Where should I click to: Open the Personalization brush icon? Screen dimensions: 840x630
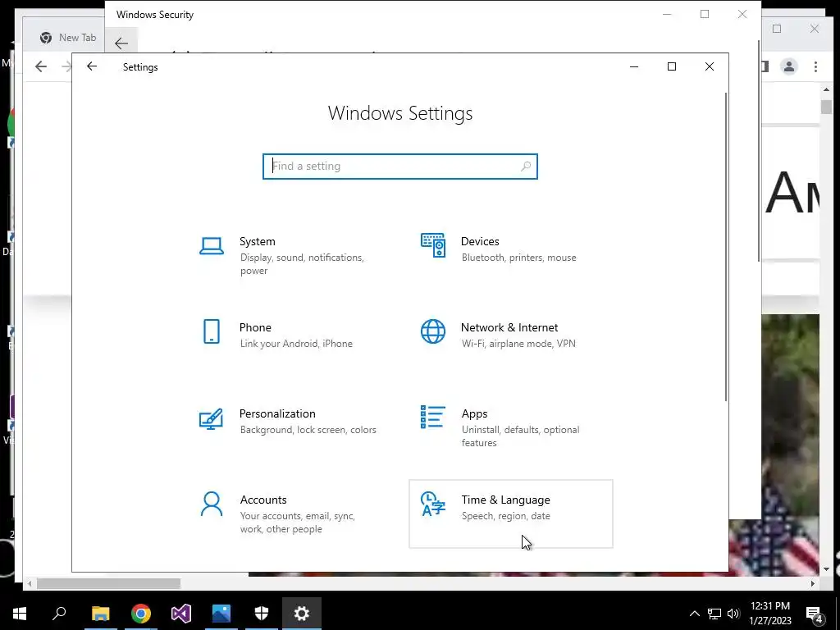tap(211, 419)
